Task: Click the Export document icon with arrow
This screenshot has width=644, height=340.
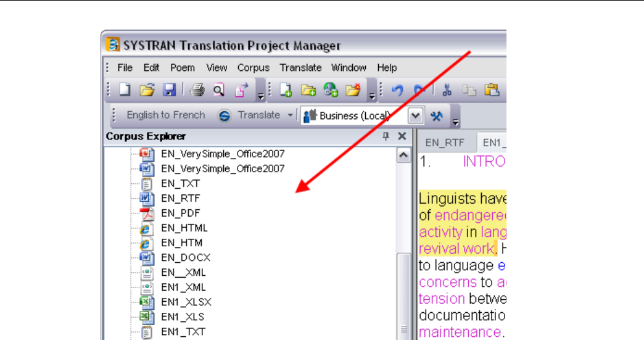Action: [x=242, y=89]
